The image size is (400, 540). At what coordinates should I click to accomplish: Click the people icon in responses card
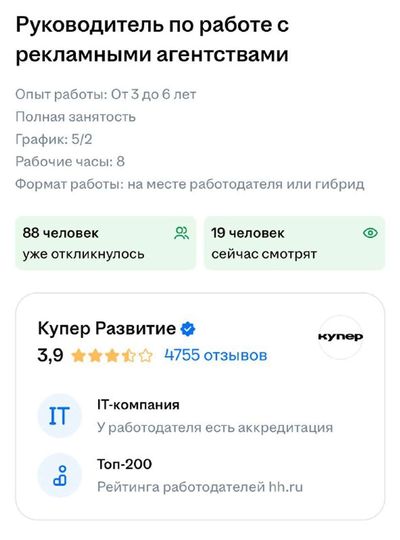click(182, 233)
